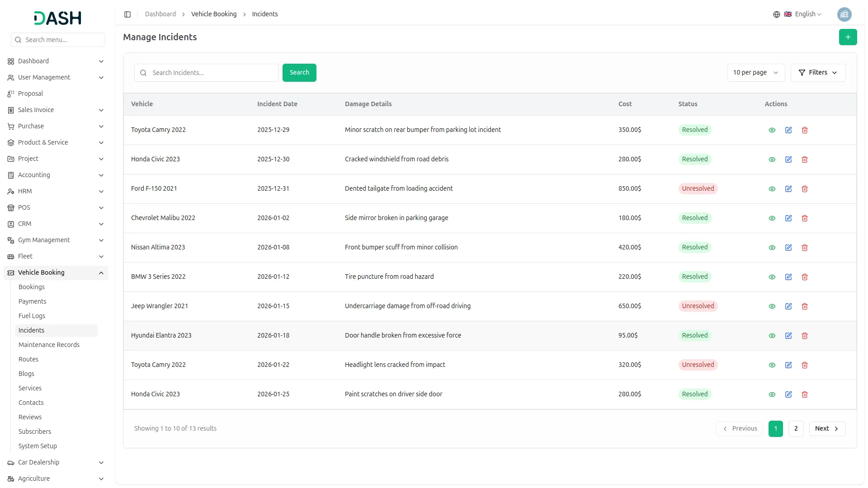Expand the Filters dropdown
The height and width of the screenshot is (488, 868).
coord(817,73)
